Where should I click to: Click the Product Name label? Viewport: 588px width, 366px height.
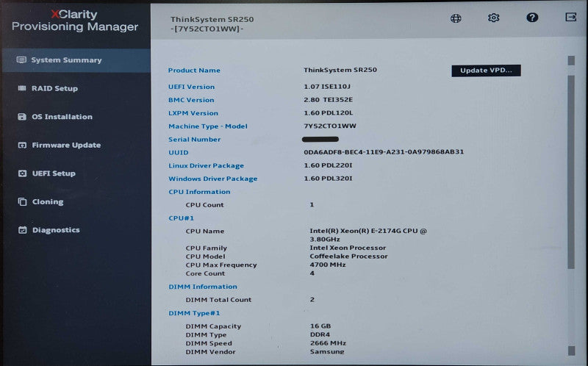tap(194, 70)
